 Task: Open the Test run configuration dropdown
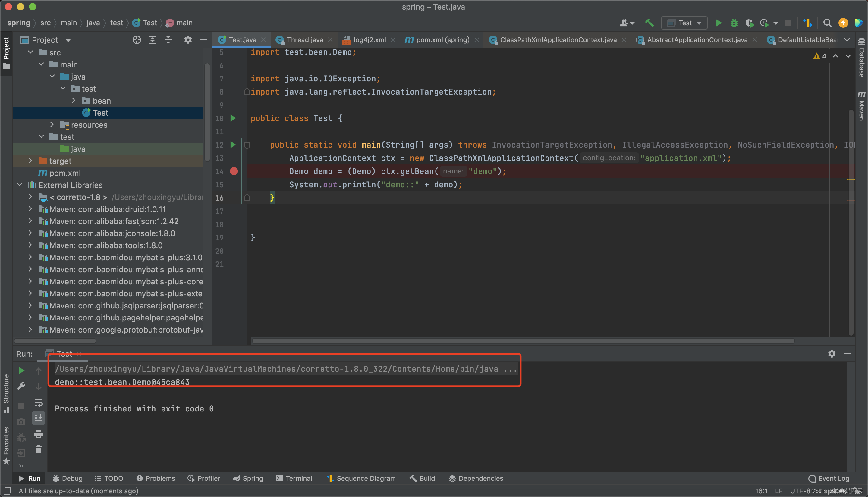(x=684, y=23)
